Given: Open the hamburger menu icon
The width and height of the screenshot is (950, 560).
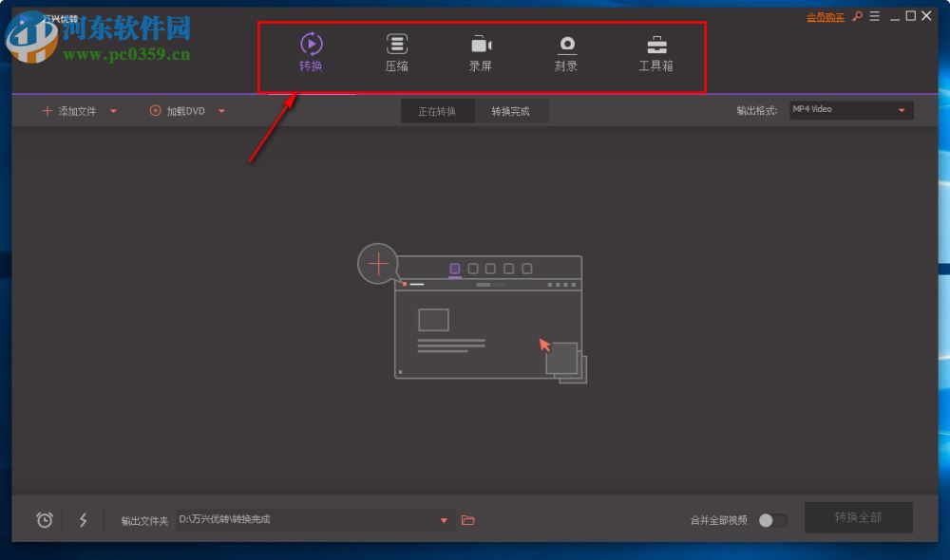Looking at the screenshot, I should click(874, 16).
